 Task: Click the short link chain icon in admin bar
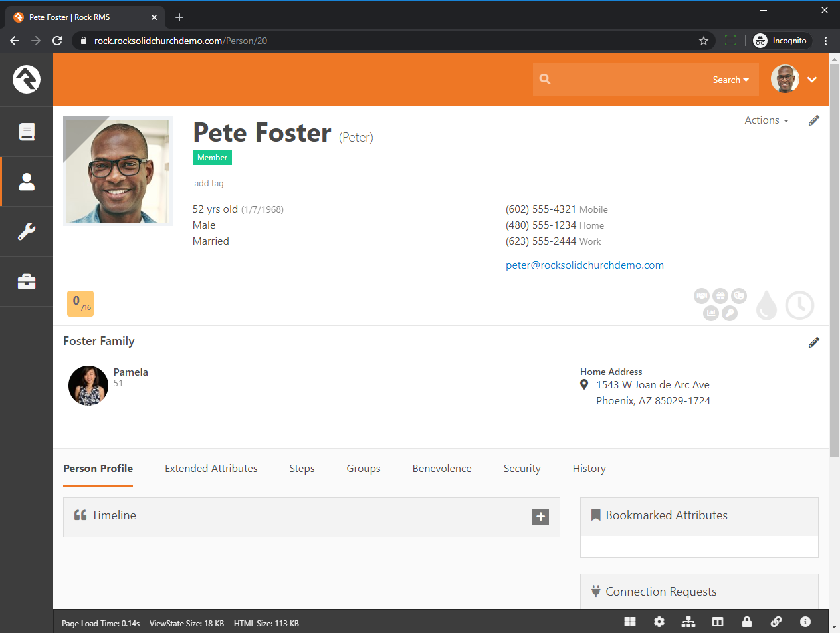point(776,622)
